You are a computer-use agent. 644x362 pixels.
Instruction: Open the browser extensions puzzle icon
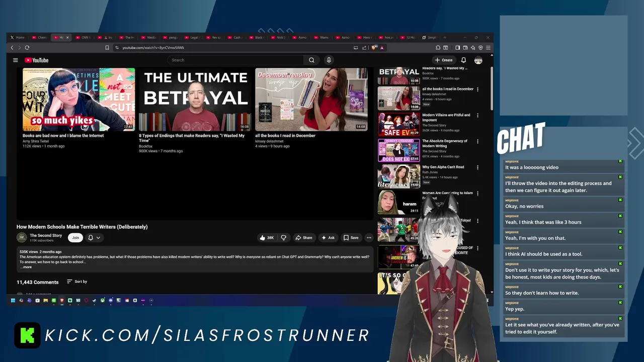[x=438, y=48]
